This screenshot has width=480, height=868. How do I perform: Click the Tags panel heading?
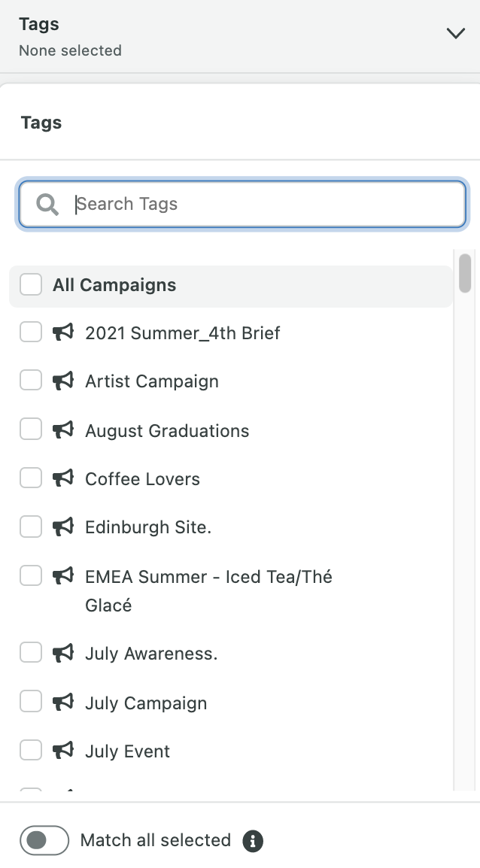[41, 122]
